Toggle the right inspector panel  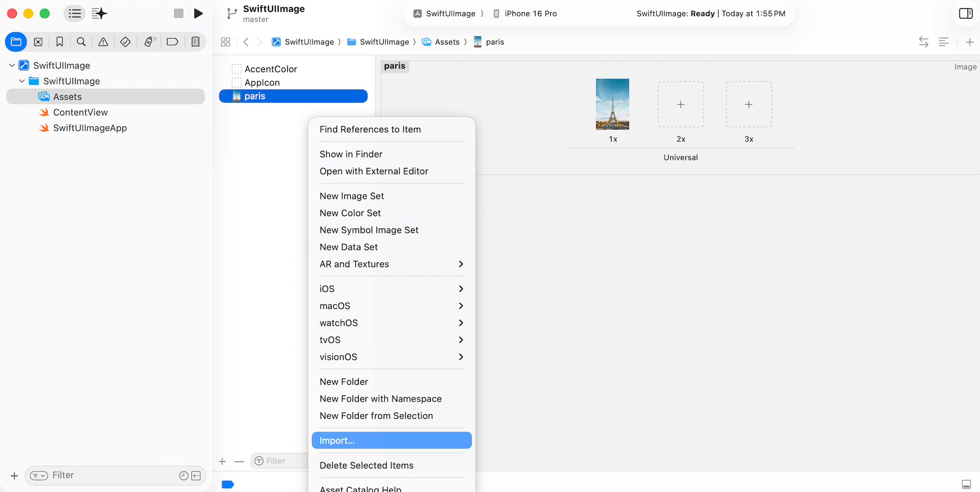point(966,14)
